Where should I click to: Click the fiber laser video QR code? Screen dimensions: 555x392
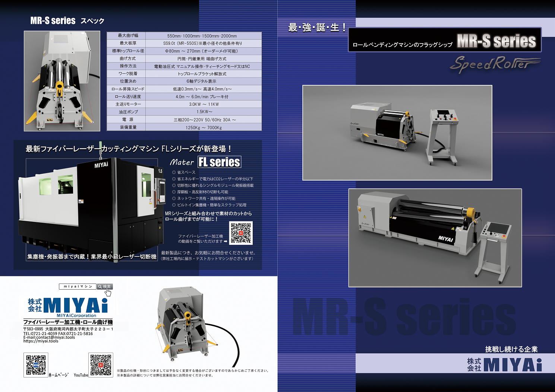pos(241,233)
